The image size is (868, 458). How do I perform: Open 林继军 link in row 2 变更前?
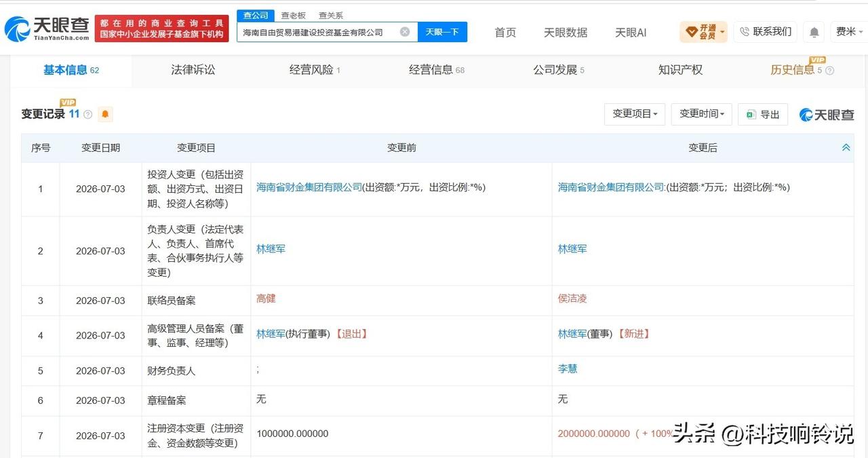271,249
